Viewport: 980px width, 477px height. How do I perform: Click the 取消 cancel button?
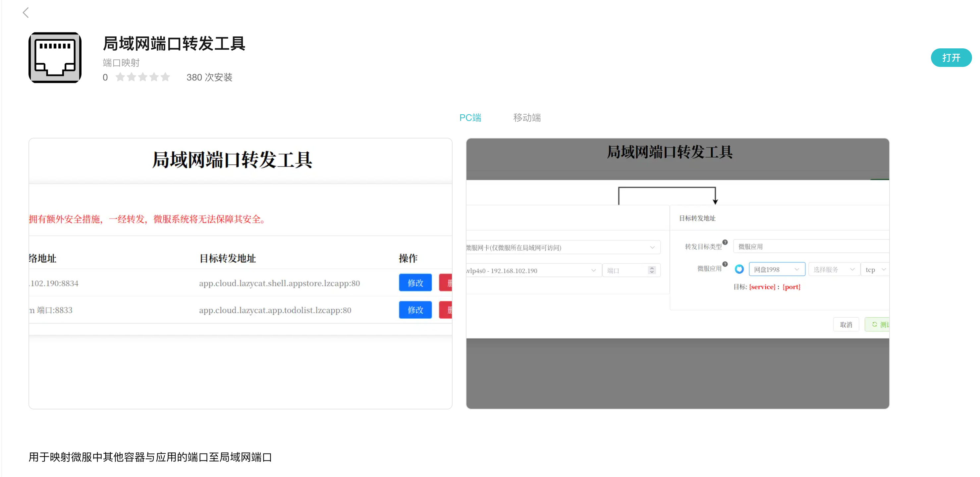point(846,325)
